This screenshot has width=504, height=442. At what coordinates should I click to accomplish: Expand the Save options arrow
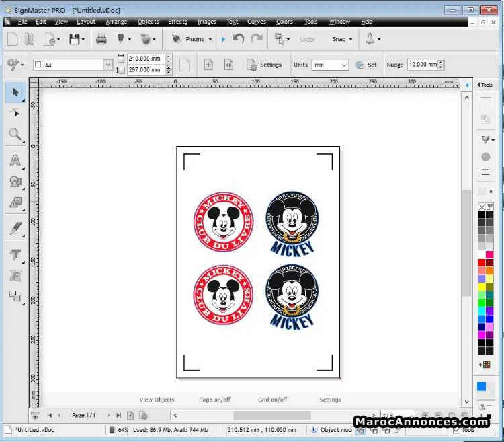(83, 39)
